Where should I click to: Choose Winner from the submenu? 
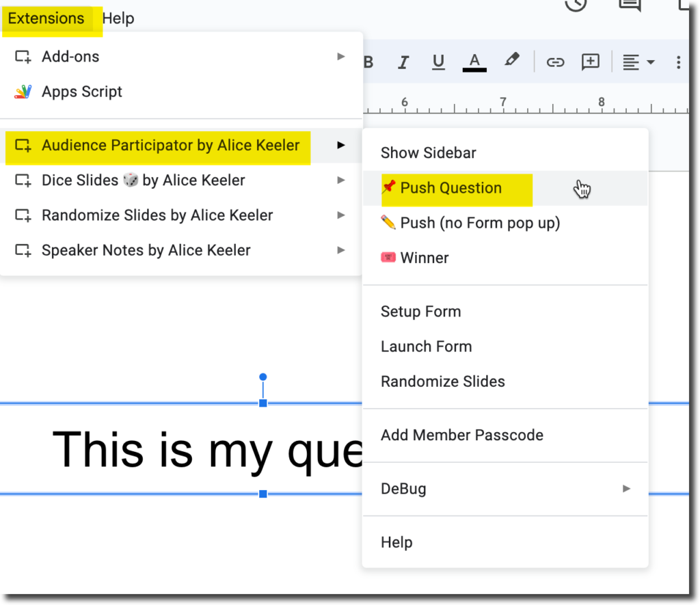tap(505, 258)
